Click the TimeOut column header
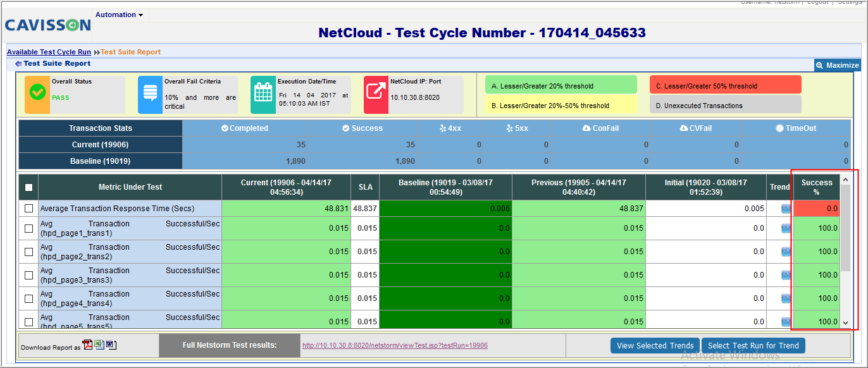This screenshot has height=368, width=868. [797, 128]
